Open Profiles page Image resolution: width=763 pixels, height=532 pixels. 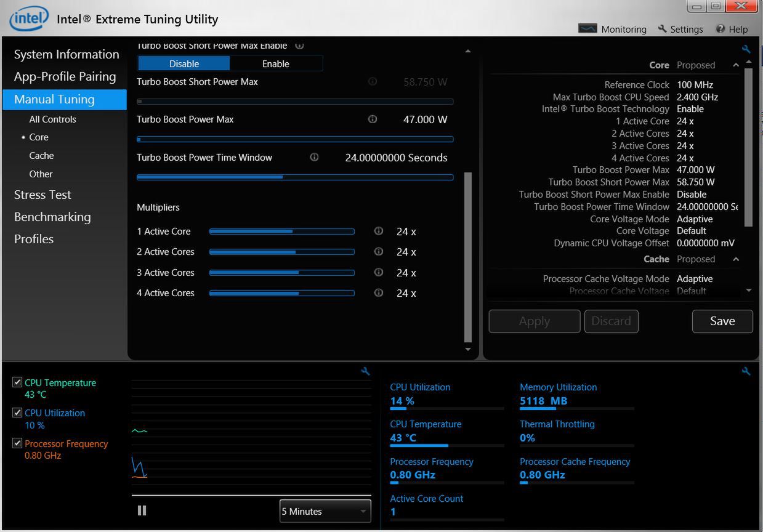coord(34,239)
